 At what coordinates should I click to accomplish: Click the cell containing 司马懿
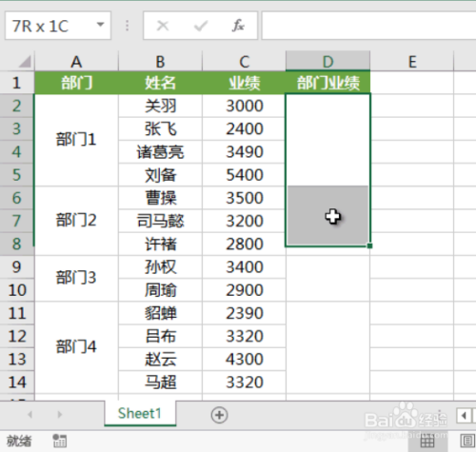click(x=160, y=221)
